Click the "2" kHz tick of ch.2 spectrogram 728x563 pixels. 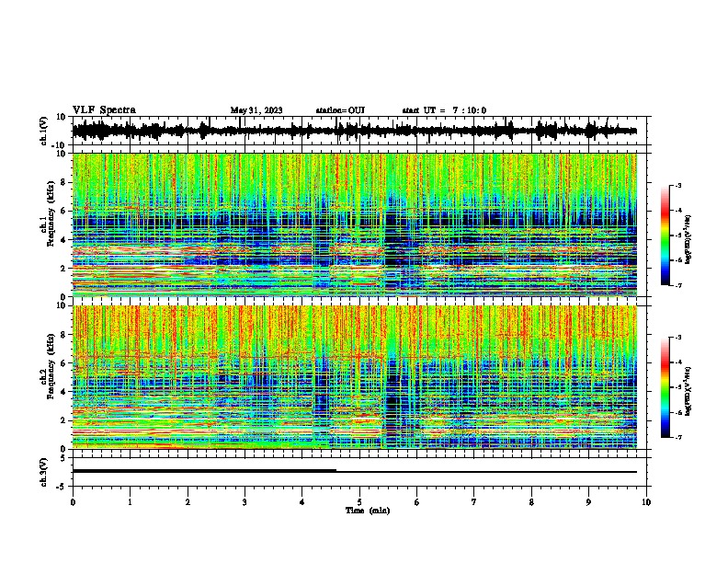(x=64, y=420)
